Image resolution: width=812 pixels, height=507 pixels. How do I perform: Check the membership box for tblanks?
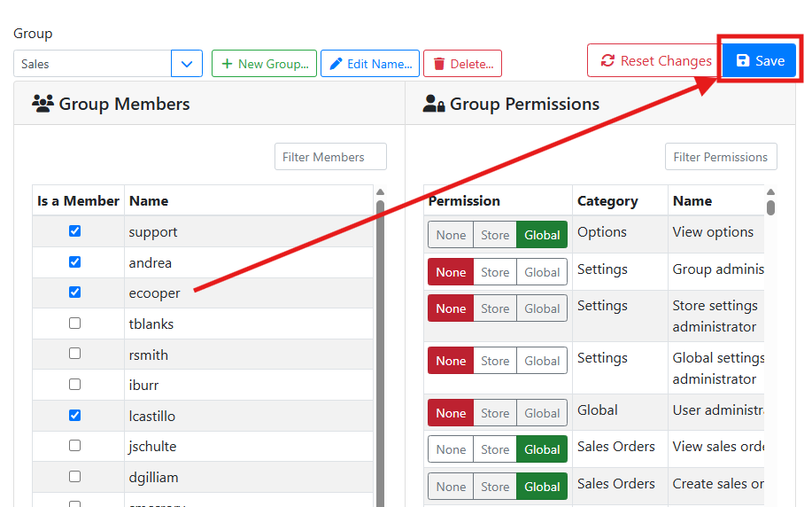[x=74, y=324]
